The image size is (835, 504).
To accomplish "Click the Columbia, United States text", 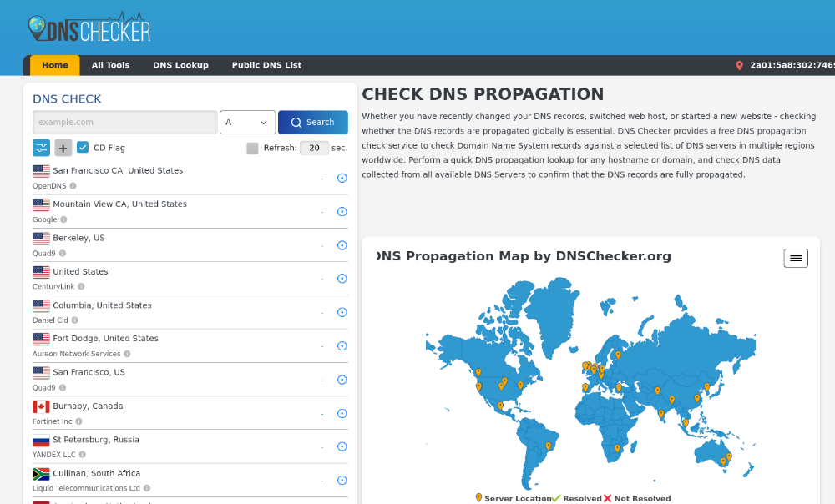I will coord(102,305).
